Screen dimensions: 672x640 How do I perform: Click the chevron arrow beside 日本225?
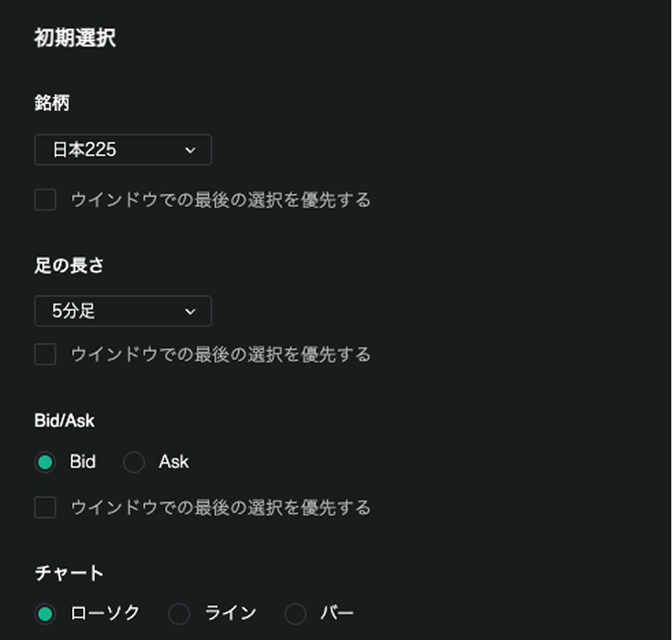(190, 150)
